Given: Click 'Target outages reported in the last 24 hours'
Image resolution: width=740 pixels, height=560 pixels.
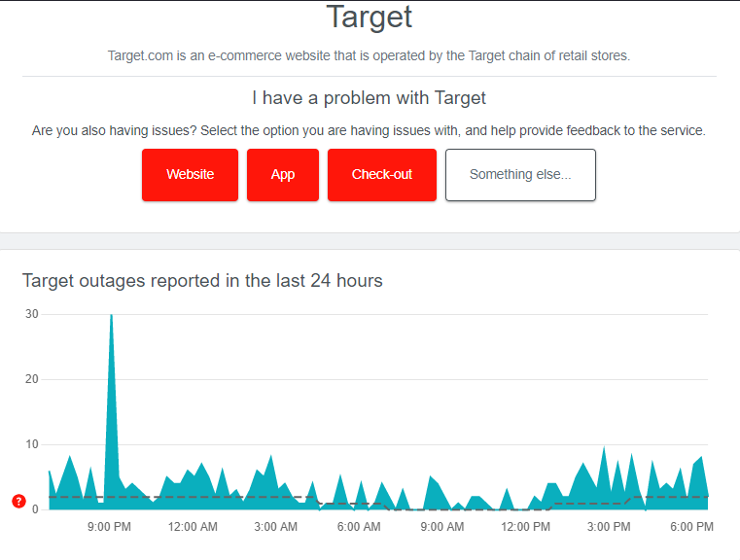Looking at the screenshot, I should (x=202, y=281).
